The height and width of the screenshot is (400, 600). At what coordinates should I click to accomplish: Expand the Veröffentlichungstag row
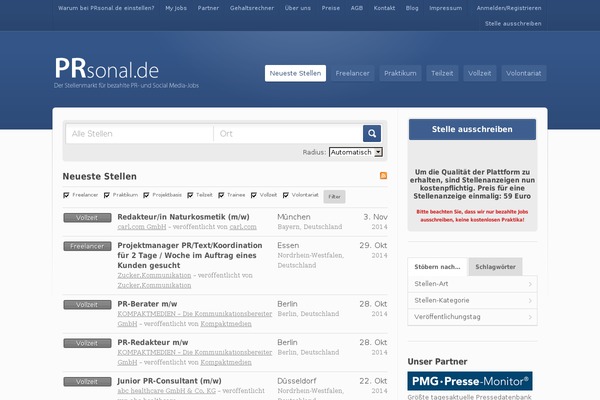(472, 317)
